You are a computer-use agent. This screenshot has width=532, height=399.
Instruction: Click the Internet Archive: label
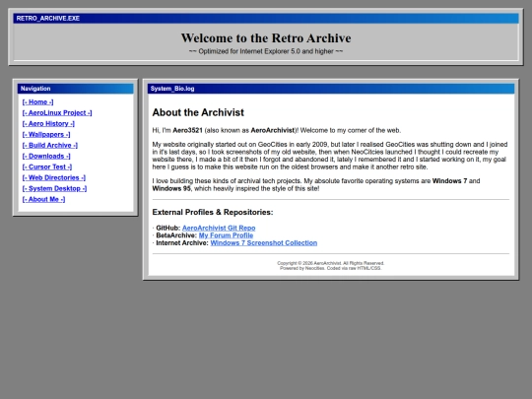click(x=182, y=243)
